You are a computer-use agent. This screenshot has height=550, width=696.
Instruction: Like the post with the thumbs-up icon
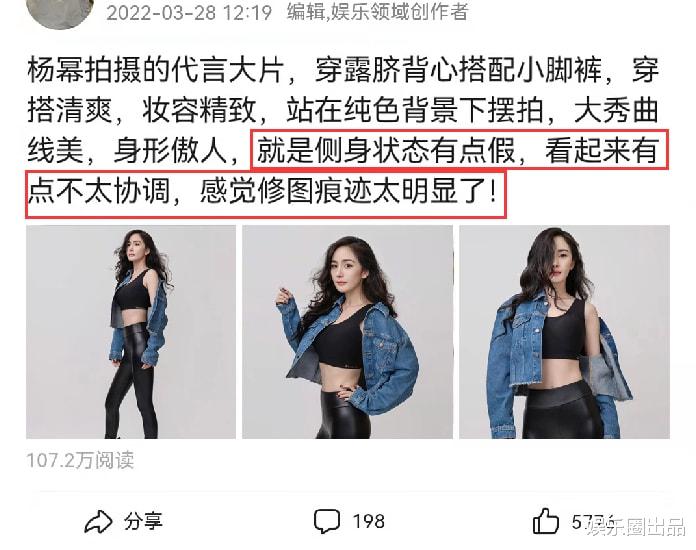546,521
